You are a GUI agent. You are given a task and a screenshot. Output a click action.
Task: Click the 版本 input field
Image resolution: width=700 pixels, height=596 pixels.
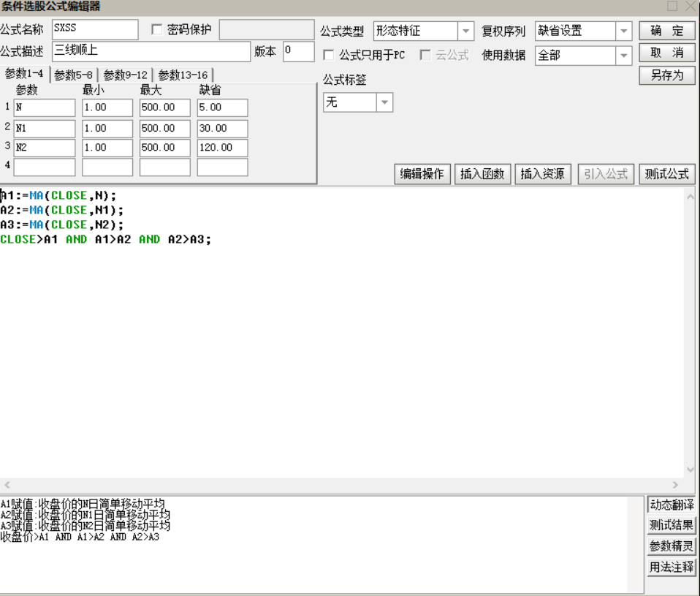click(x=299, y=52)
